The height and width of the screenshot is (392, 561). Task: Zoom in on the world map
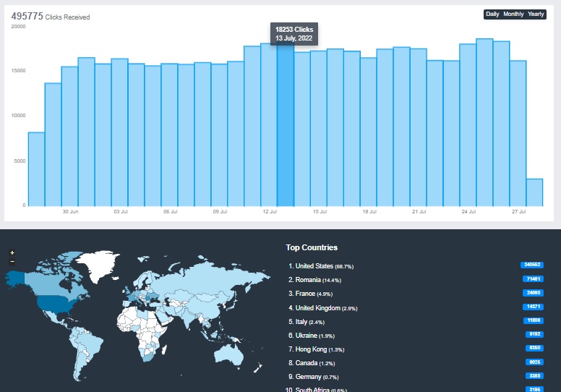coord(12,253)
